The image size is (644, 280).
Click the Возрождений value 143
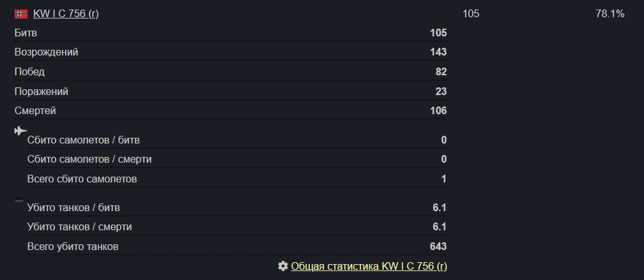coord(439,52)
